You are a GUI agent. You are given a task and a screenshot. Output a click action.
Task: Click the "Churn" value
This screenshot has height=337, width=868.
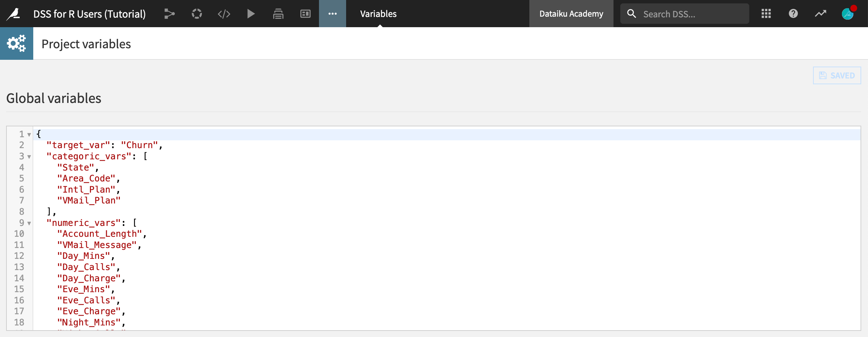click(x=139, y=145)
